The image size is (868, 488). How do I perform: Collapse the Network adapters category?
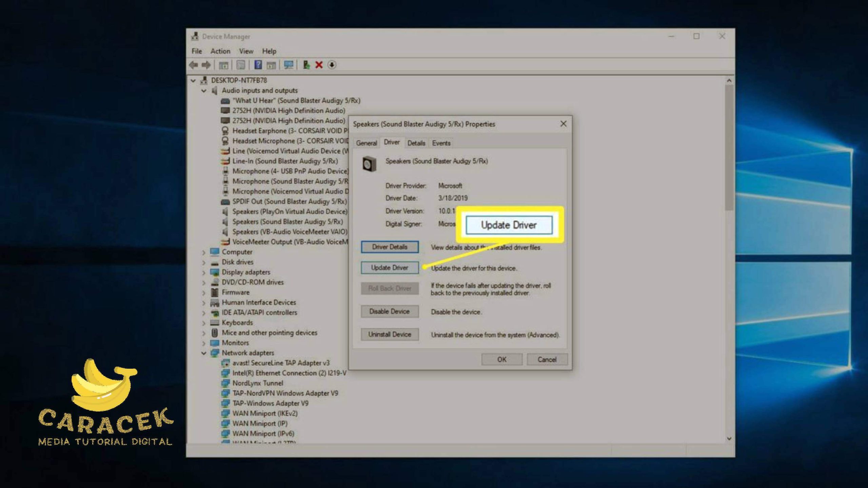click(x=204, y=353)
